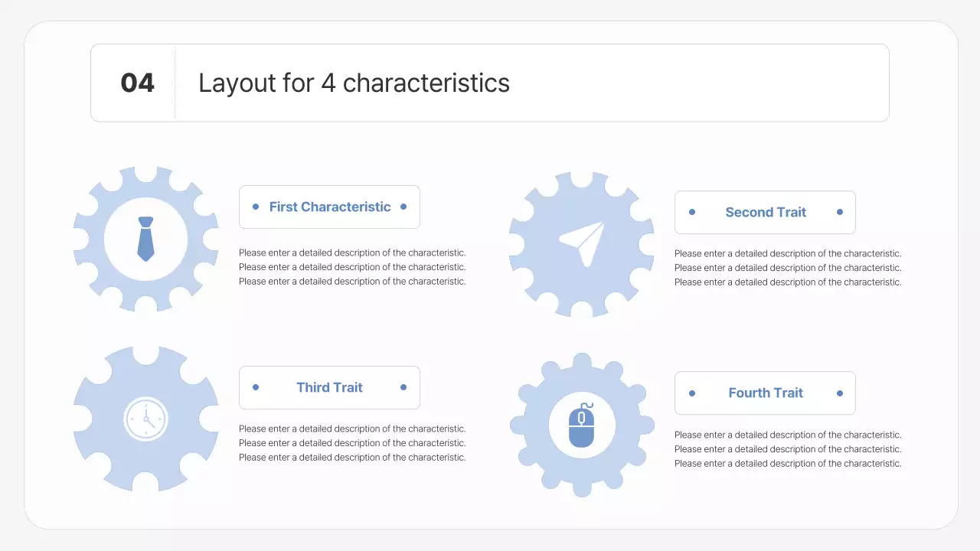Click left bullet dot beside First Characteristic
Viewport: 980px width, 551px height.
256,207
